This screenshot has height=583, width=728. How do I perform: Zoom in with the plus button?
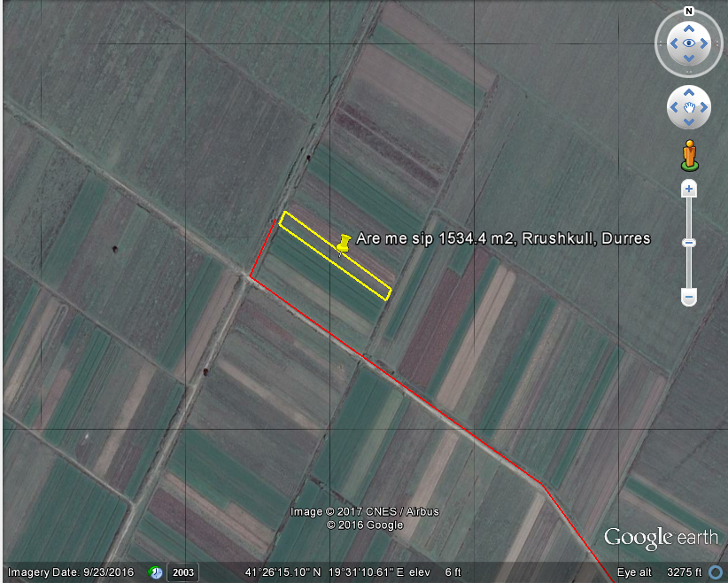click(x=689, y=189)
